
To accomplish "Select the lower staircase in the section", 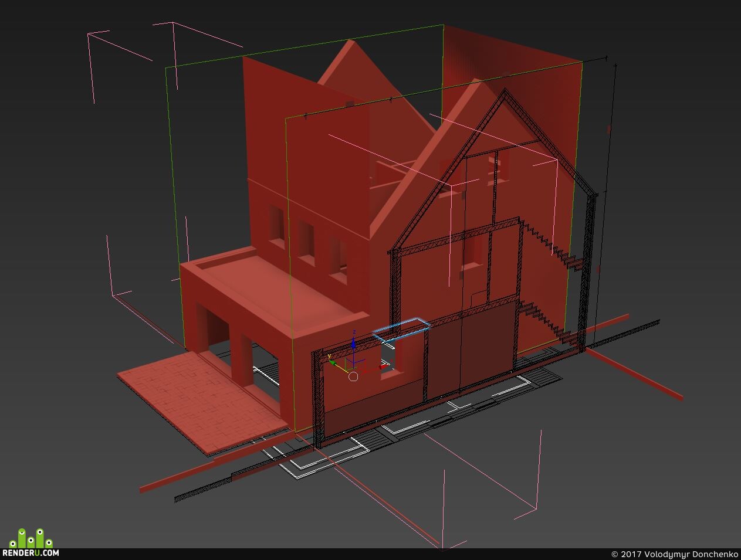I will point(549,321).
